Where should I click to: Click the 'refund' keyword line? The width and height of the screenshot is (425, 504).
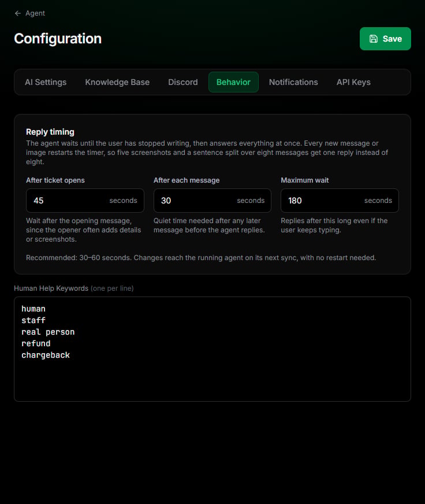coord(36,343)
